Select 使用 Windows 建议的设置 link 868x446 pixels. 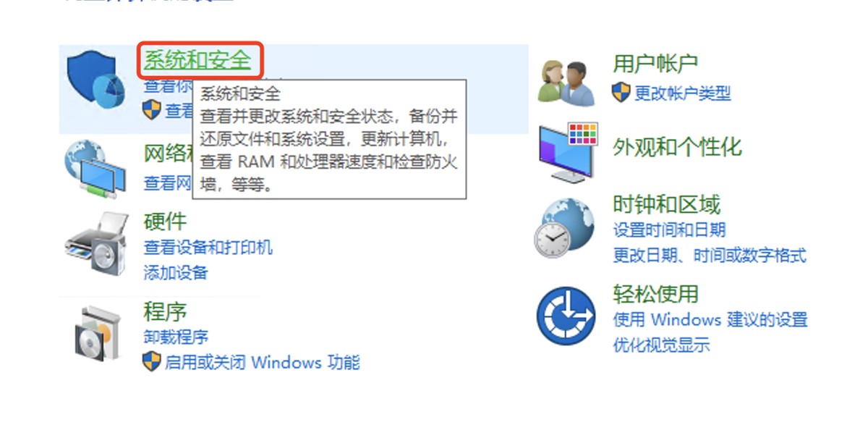pos(710,319)
